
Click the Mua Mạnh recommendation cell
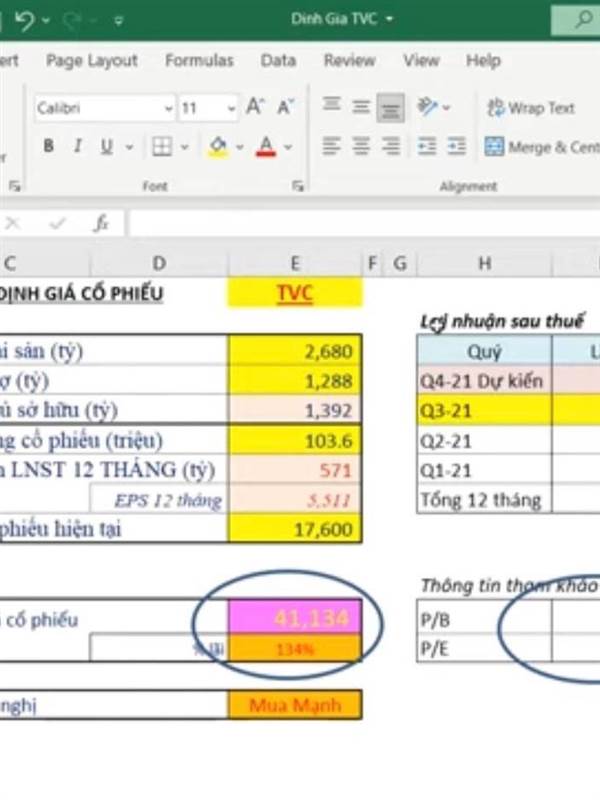295,705
